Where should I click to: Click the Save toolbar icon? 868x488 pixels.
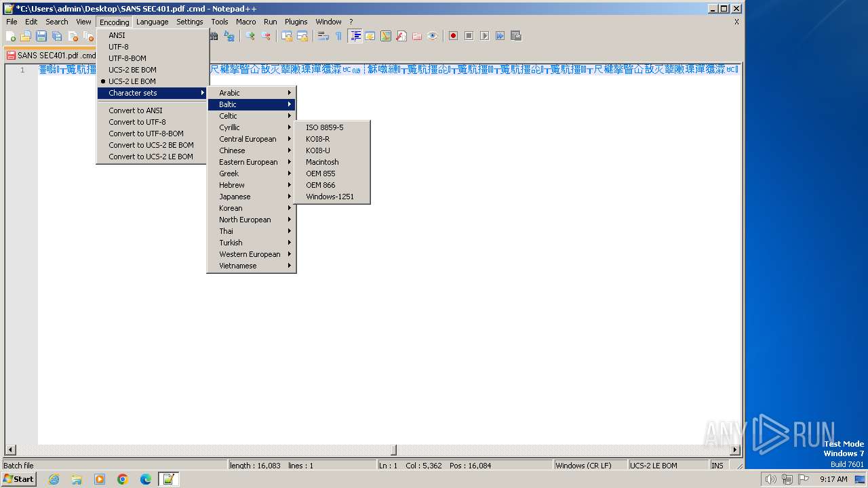click(41, 36)
